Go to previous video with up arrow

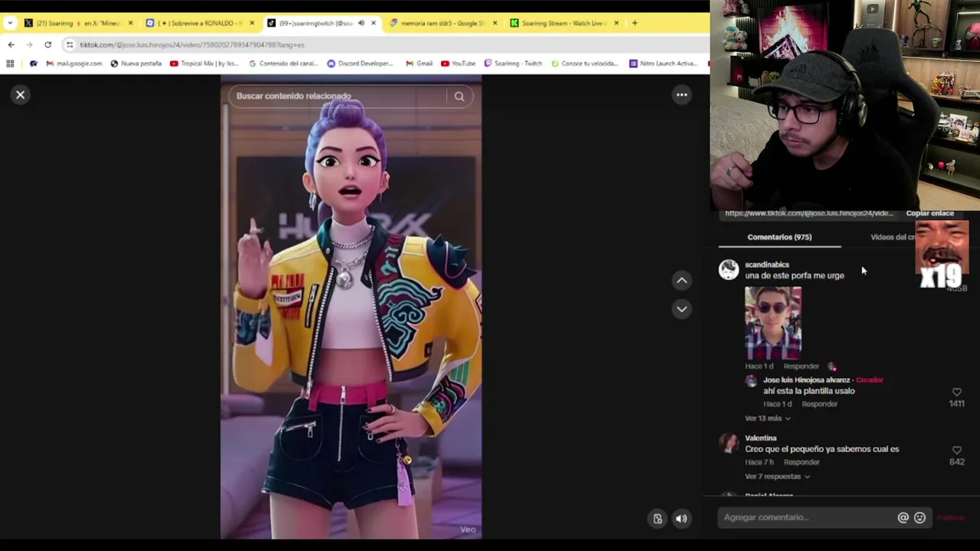click(681, 281)
